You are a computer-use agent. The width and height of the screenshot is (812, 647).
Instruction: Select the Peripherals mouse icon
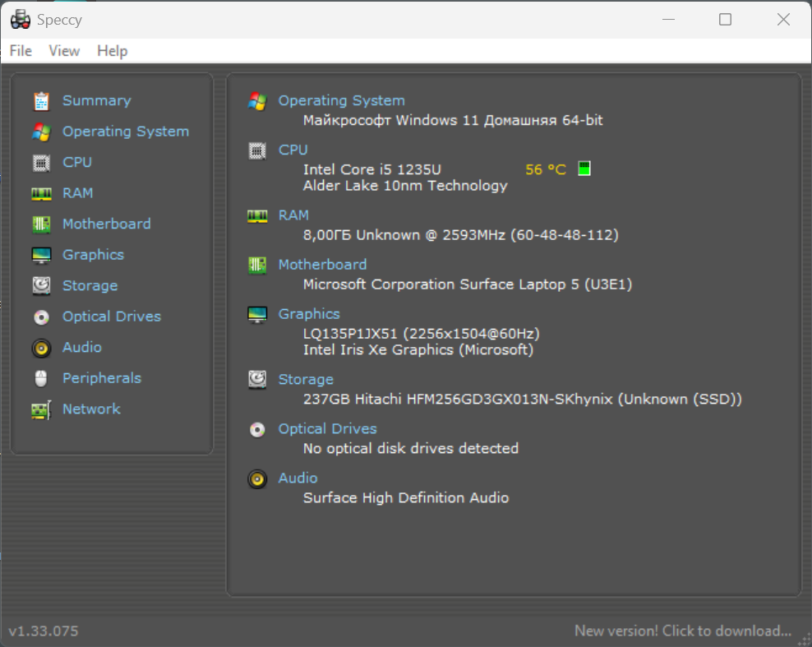[x=41, y=379]
